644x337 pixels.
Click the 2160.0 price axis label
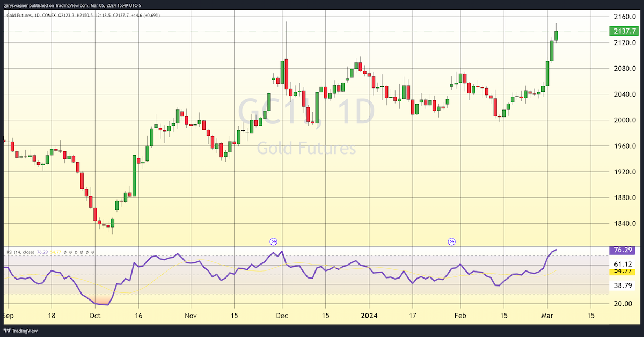(x=625, y=17)
